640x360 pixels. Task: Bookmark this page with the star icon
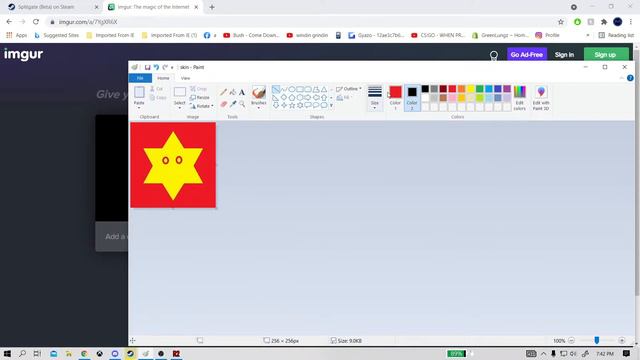pyautogui.click(x=561, y=22)
